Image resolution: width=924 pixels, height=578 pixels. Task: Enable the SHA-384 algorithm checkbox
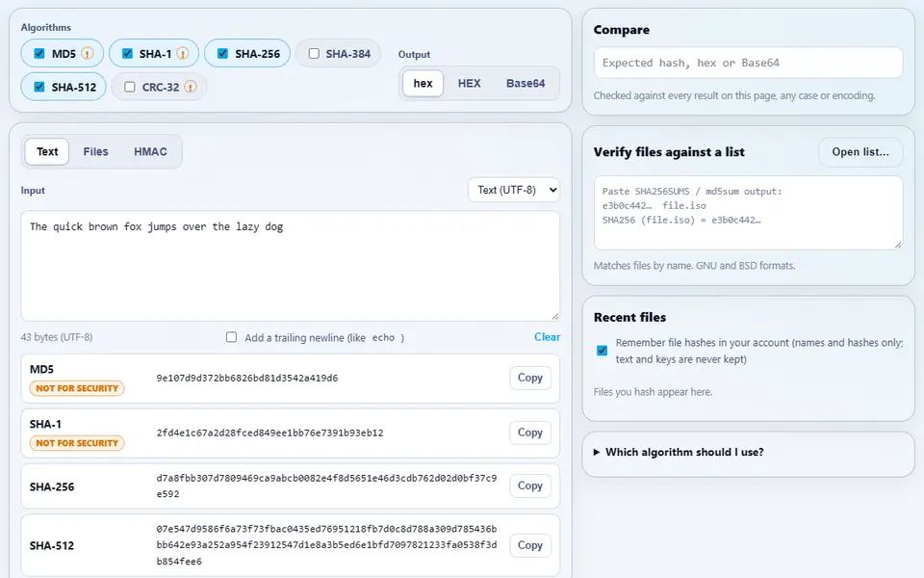[x=314, y=54]
